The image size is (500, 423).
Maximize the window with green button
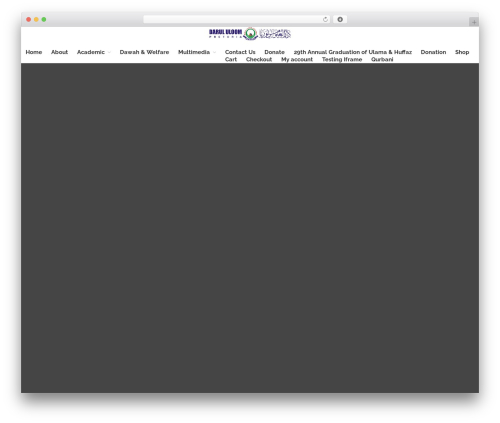44,19
